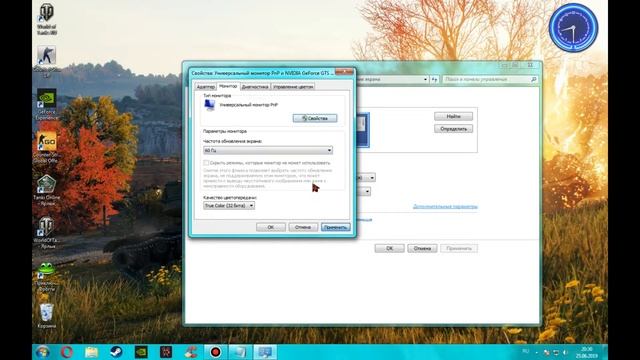Open the Дополнительные параметры link
Screen dimensions: 640x360
pos(445,207)
